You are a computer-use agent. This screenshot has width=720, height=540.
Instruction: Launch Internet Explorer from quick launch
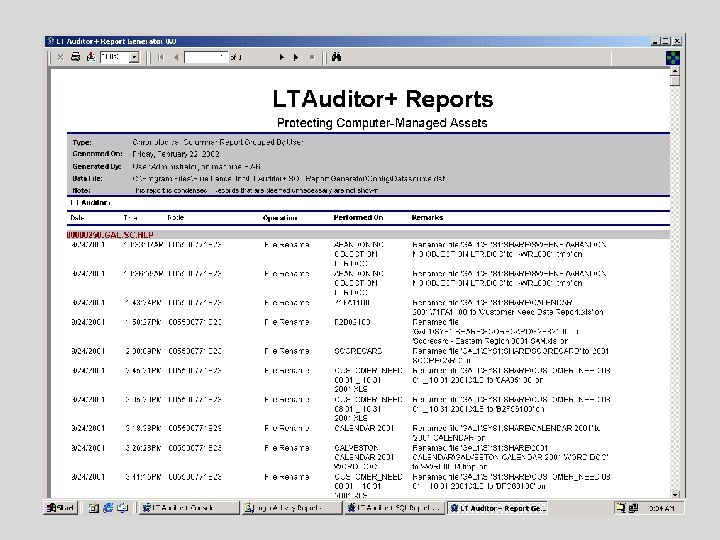108,508
